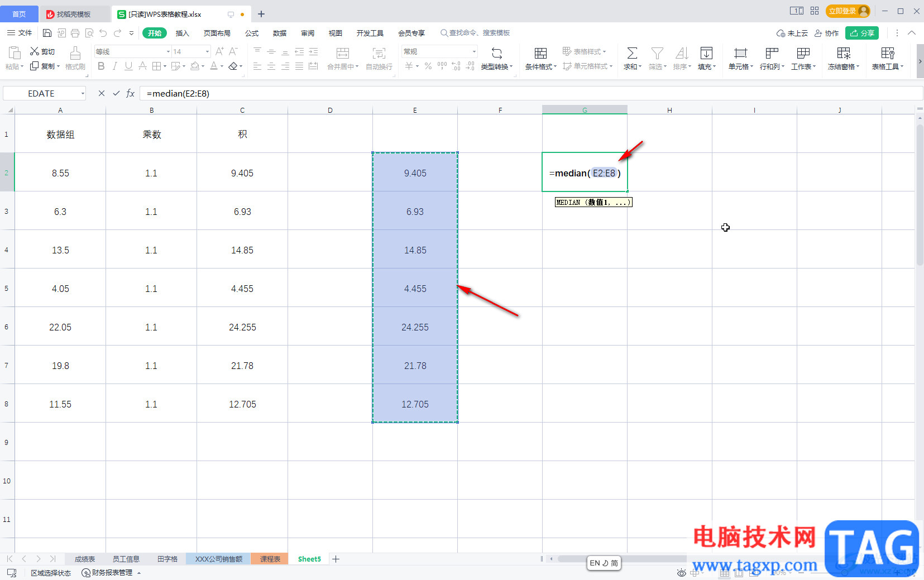The height and width of the screenshot is (580, 924).
Task: Open the number format dropdown (常规)
Action: point(474,51)
